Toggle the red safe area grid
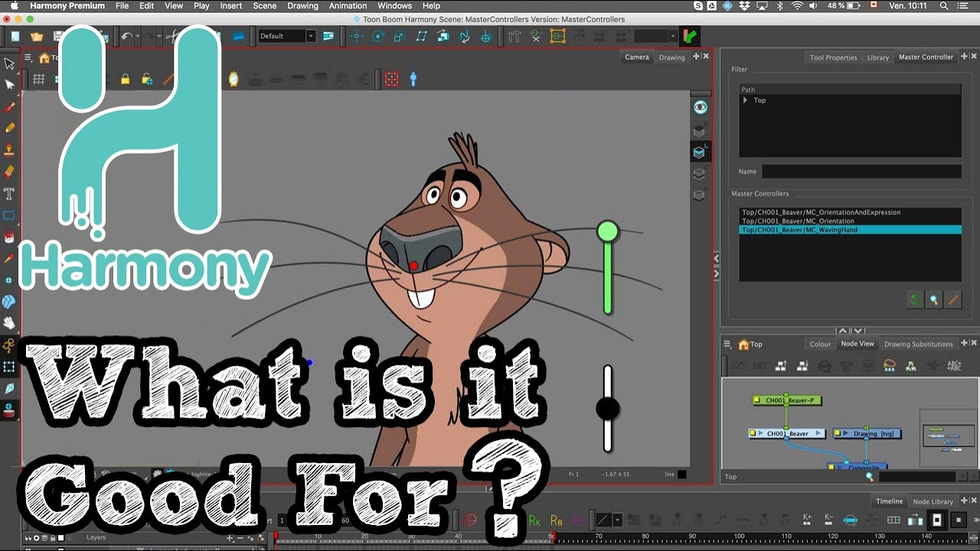Image resolution: width=980 pixels, height=551 pixels. point(391,79)
